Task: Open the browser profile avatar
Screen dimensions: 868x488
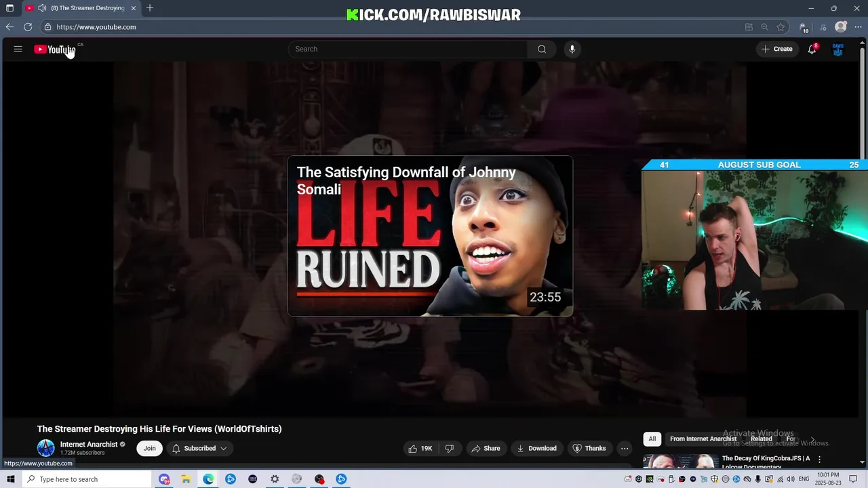Action: coord(841,27)
